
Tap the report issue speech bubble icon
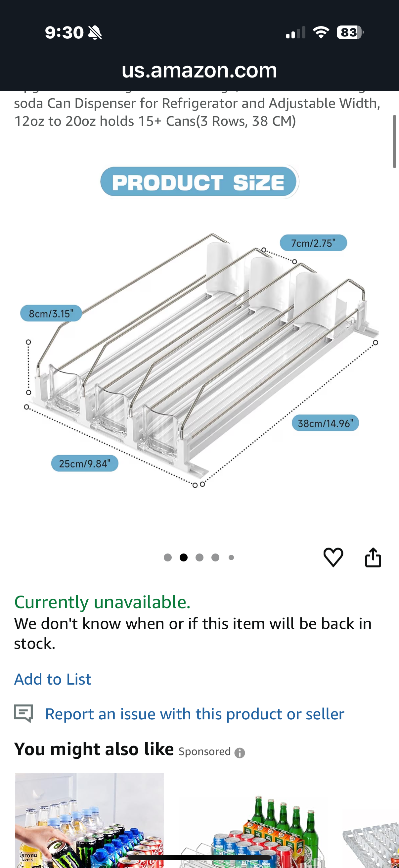tap(23, 713)
